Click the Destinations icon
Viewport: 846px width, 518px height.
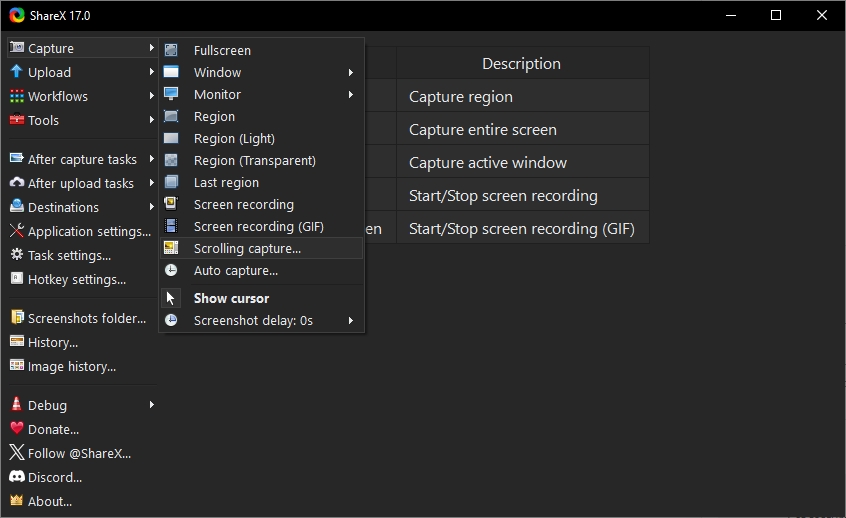coord(17,207)
